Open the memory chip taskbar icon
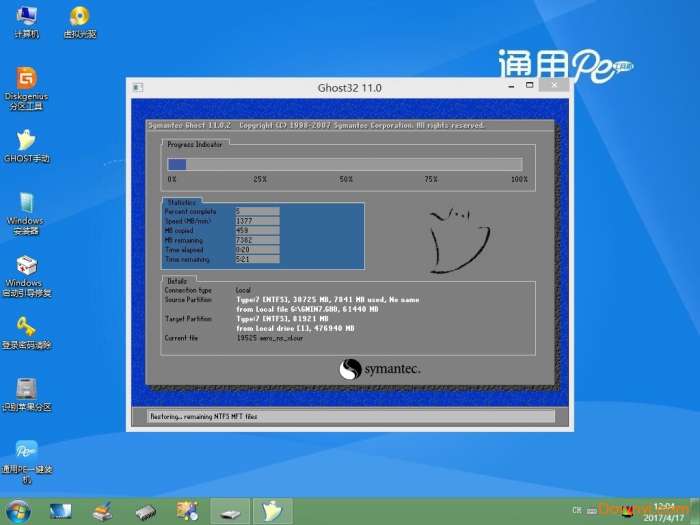Viewport: 700px width, 525px height. 145,512
